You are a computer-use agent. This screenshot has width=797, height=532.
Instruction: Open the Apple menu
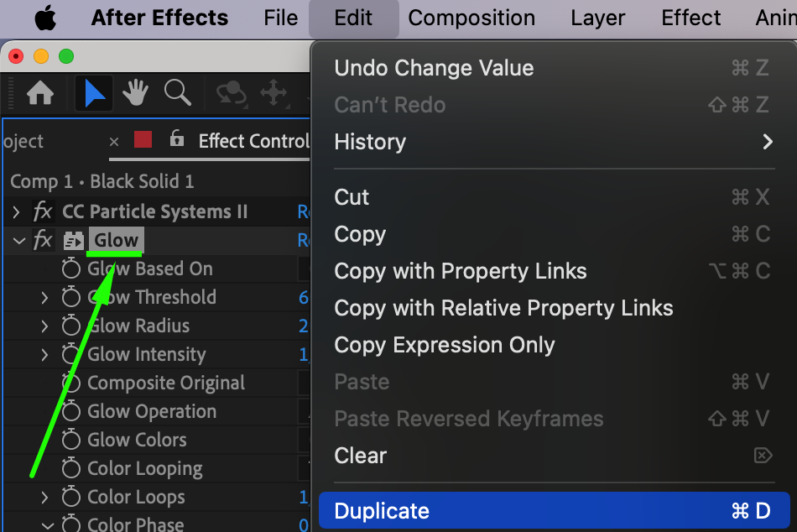(x=44, y=18)
